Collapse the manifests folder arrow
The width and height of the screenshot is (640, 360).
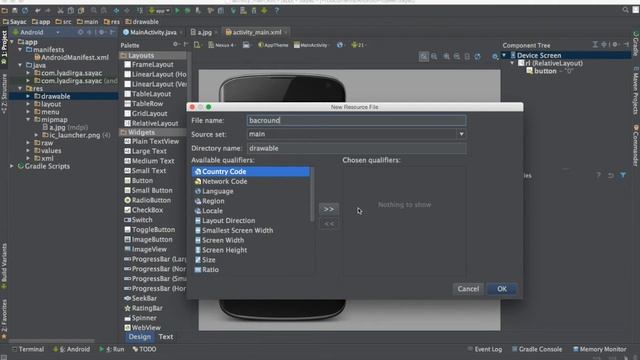(x=20, y=49)
